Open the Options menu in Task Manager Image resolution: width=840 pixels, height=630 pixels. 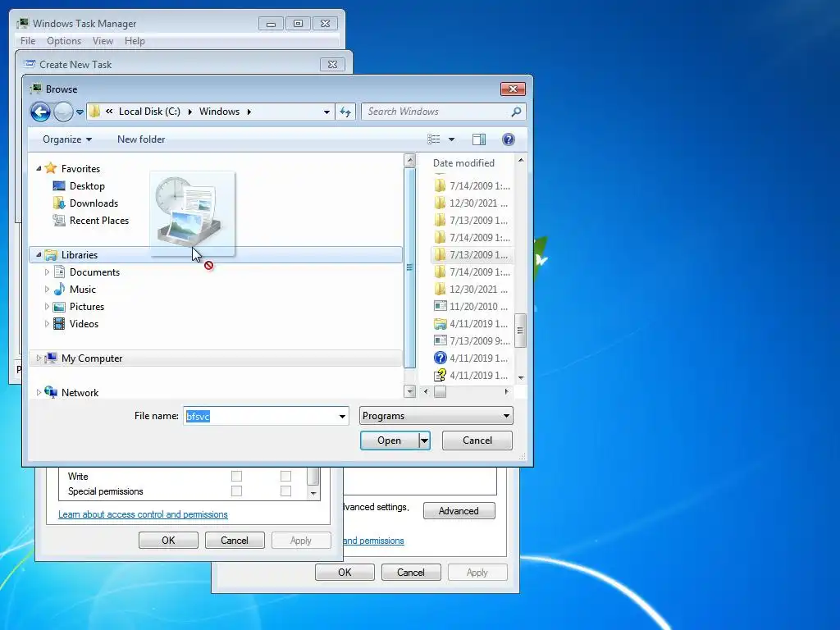tap(64, 41)
